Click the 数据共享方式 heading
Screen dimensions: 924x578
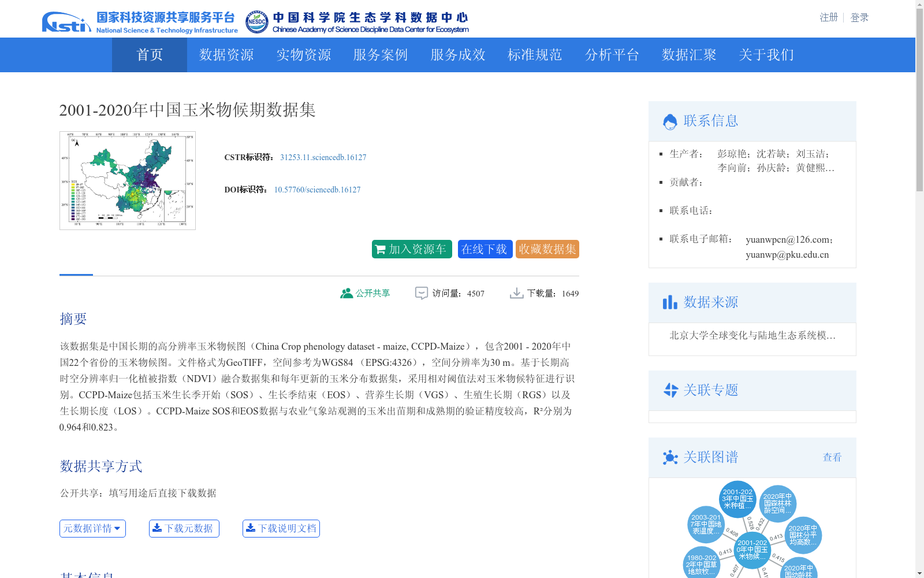pos(101,466)
